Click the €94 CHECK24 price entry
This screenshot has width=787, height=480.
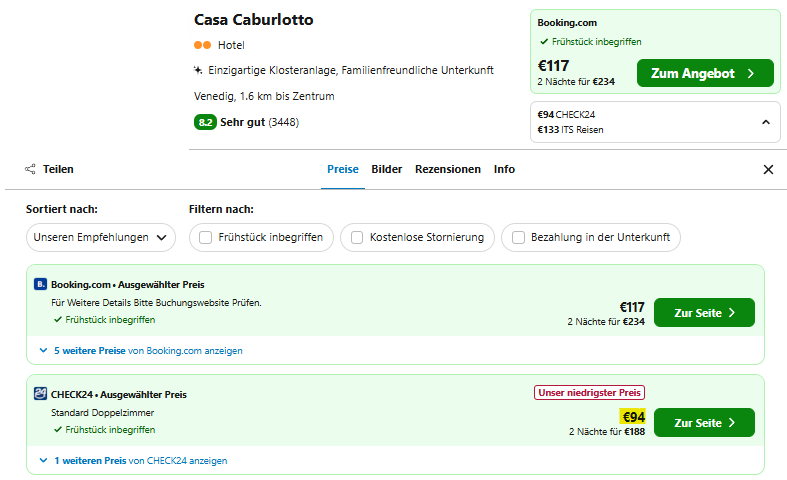point(566,114)
